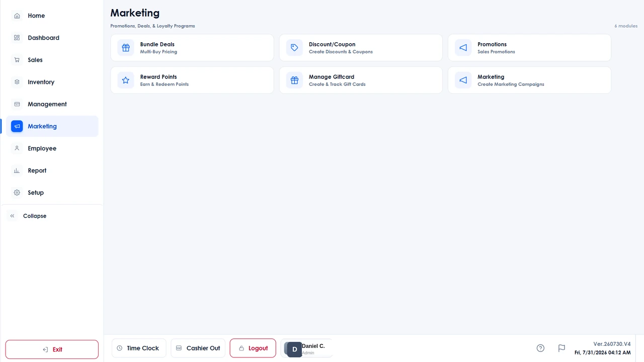The image size is (644, 362).
Task: Open the Bundle Deals module card
Action: point(192,48)
